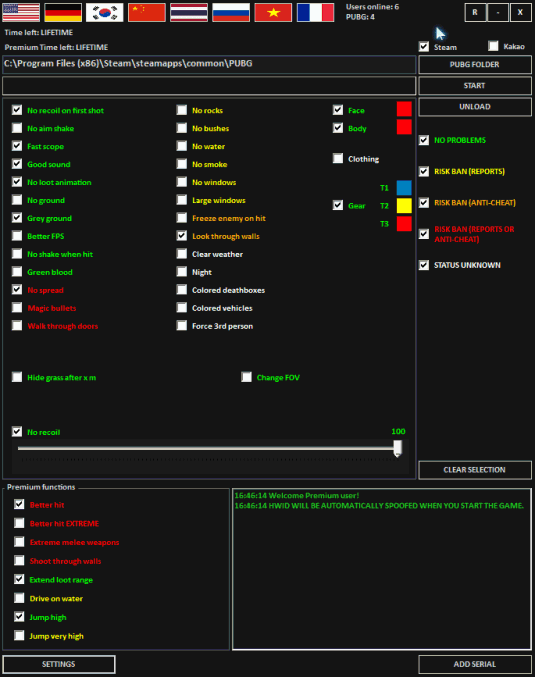Switch language using the German flag
535x677 pixels.
coord(63,12)
